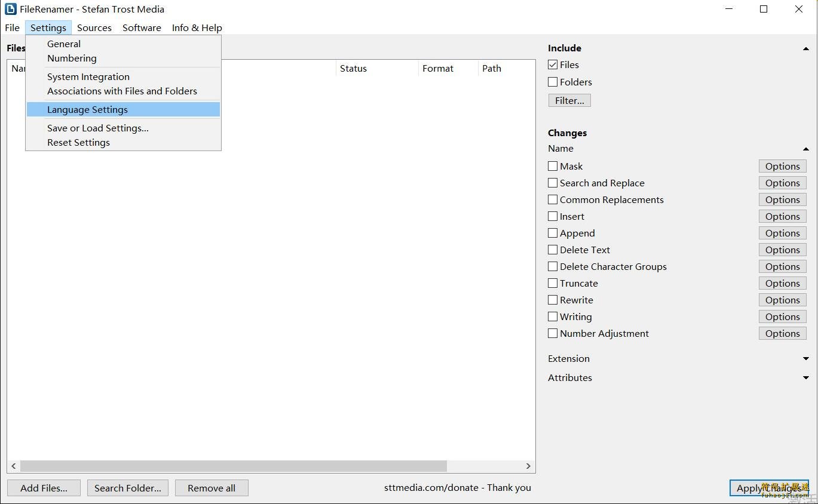
Task: Sort file list by Status column
Action: 353,69
